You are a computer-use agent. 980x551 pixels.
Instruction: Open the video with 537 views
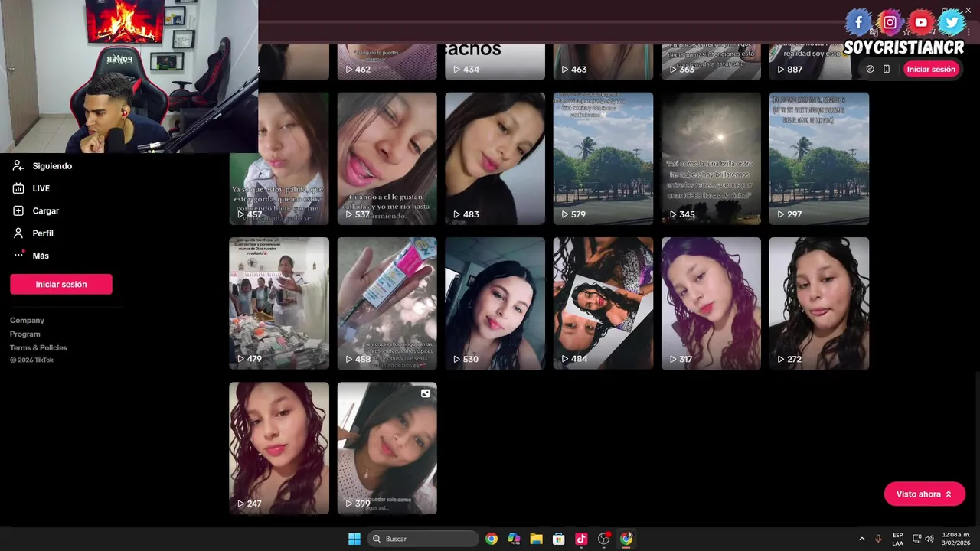tap(387, 158)
